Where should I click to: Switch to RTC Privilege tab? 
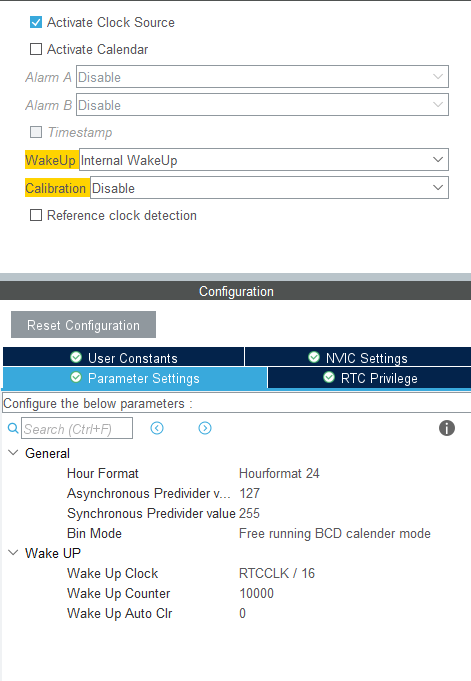pos(369,377)
